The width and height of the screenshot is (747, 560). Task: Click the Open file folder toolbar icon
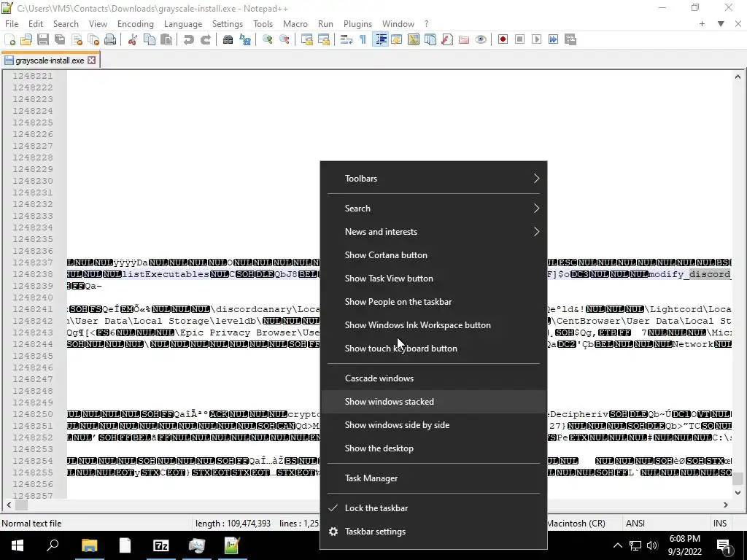[26, 39]
